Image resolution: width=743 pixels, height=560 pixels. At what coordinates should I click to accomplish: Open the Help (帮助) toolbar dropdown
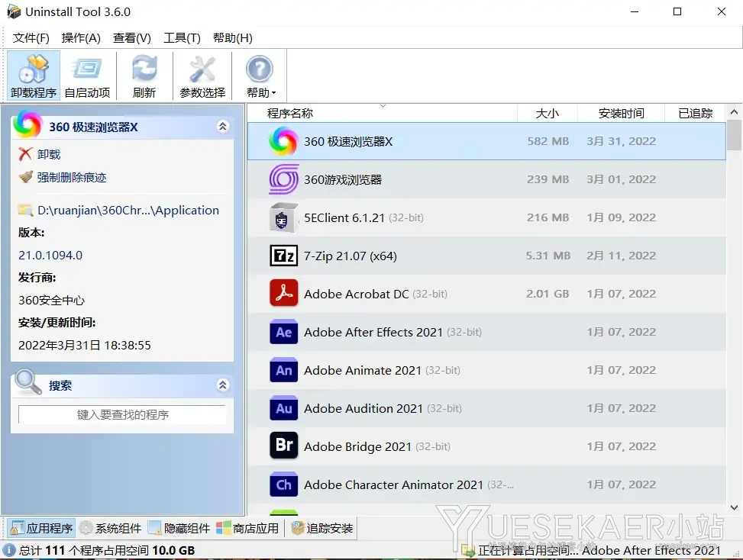260,76
